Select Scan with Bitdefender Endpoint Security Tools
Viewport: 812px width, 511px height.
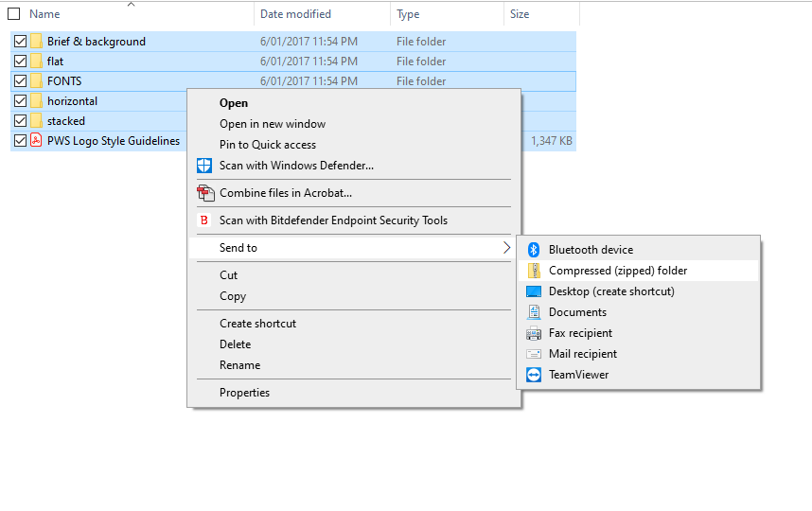(x=354, y=220)
